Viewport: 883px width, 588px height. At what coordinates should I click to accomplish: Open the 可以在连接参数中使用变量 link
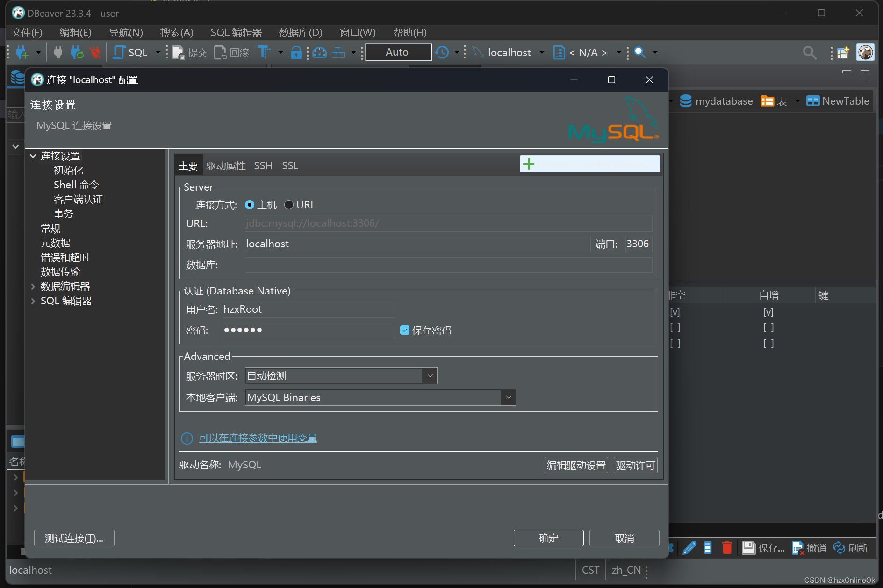click(258, 438)
